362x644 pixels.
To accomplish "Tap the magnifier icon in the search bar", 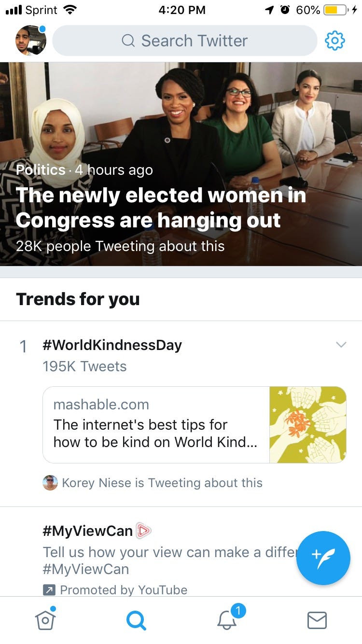I will click(x=128, y=41).
